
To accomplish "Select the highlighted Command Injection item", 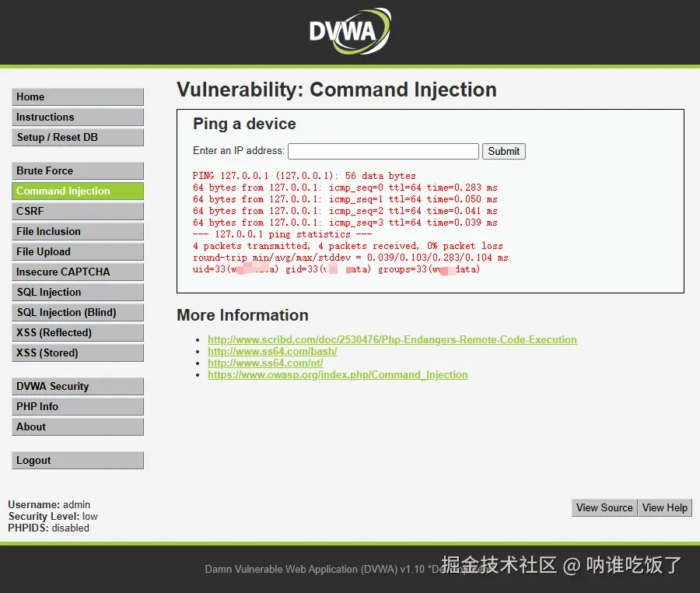I will (x=78, y=191).
